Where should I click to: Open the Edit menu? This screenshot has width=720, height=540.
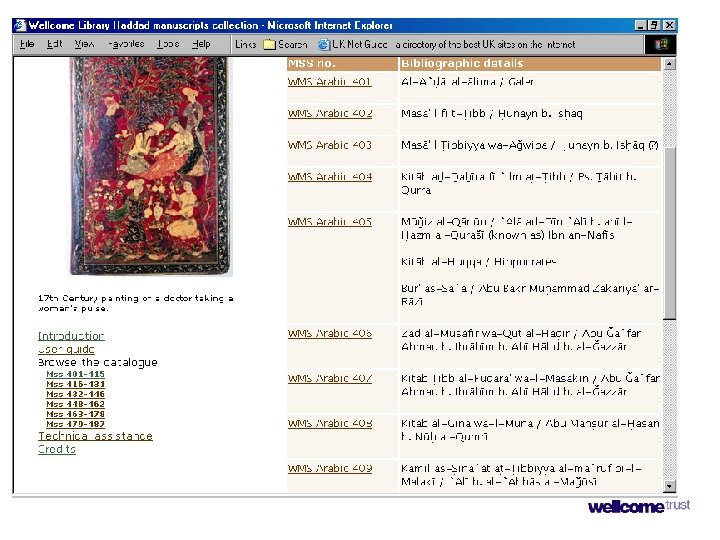click(55, 44)
